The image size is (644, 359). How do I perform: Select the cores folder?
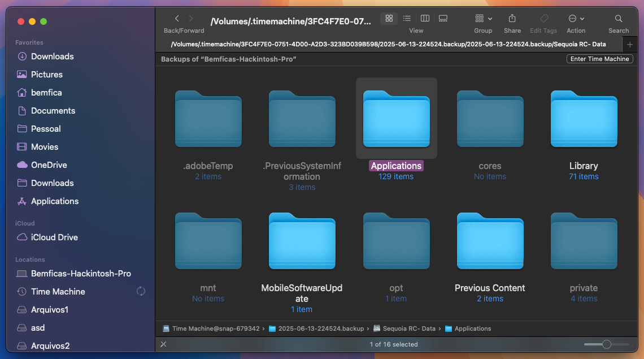pos(490,120)
